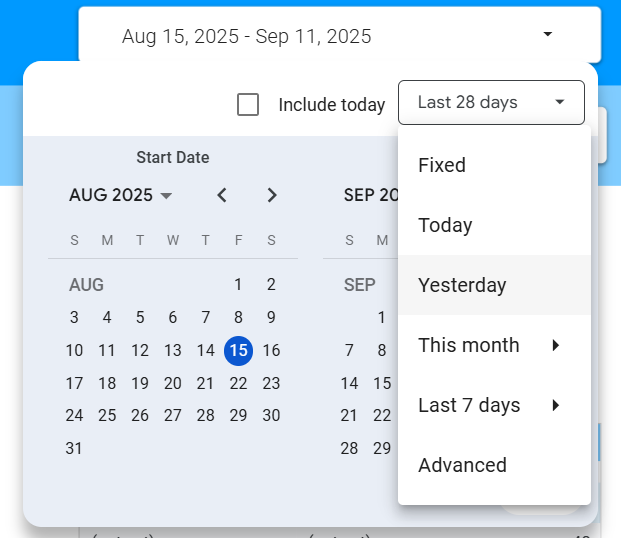
Task: Choose August 31 in the calendar
Action: [x=74, y=448]
